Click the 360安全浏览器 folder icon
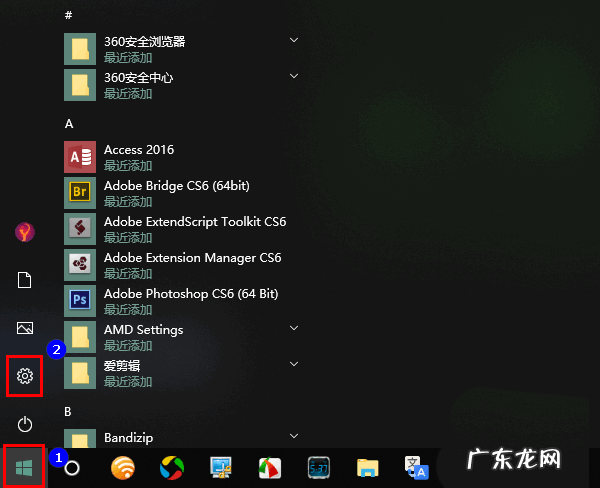This screenshot has height=488, width=600. coord(80,49)
